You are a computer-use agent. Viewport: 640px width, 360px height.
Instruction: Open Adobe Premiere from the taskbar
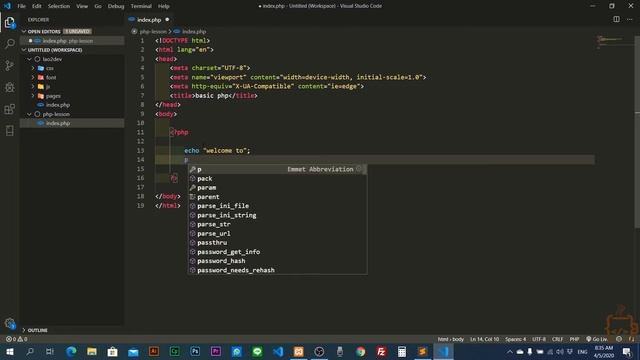[x=216, y=351]
